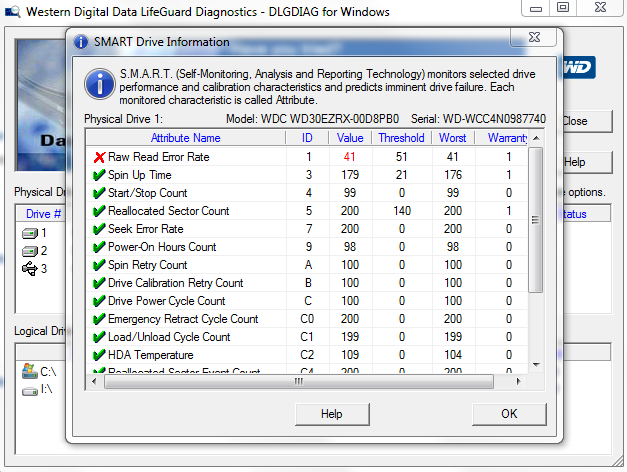This screenshot has width=627, height=472.
Task: Select the Spin Retry Count attribute text
Action: tap(148, 265)
